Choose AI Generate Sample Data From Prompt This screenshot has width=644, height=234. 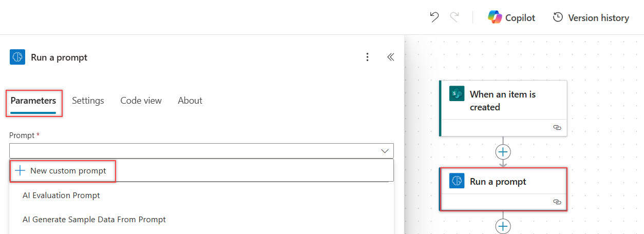pyautogui.click(x=94, y=220)
